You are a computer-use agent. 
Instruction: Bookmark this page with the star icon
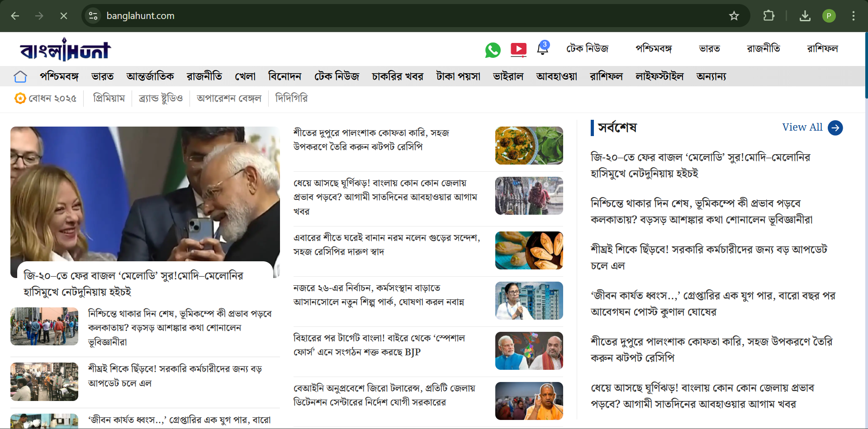pos(734,16)
